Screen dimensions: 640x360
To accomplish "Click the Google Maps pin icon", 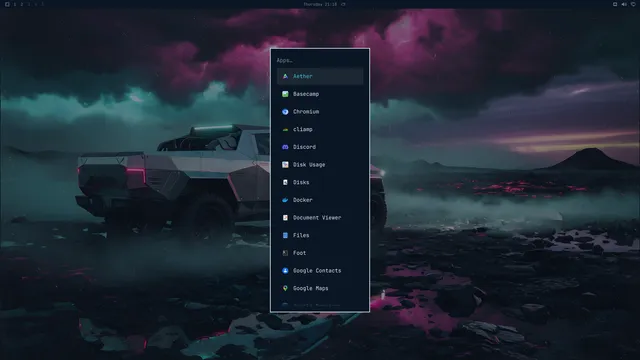I will pyautogui.click(x=285, y=288).
